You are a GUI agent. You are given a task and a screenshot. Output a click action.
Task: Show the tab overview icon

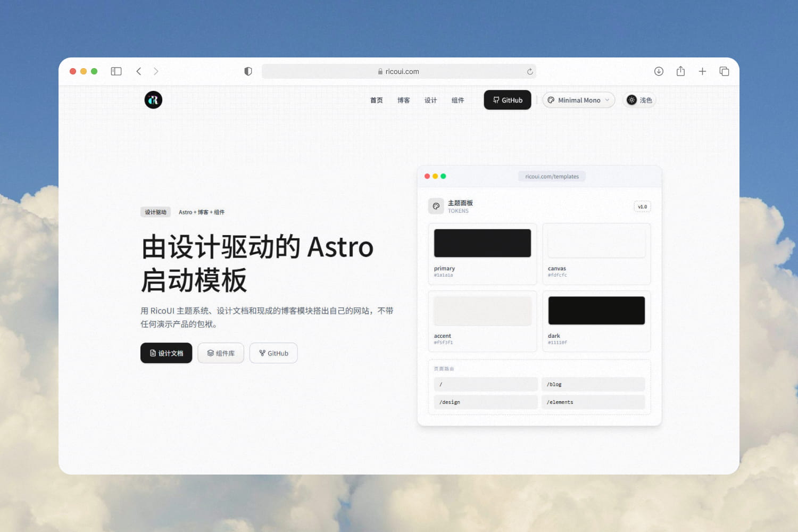724,71
